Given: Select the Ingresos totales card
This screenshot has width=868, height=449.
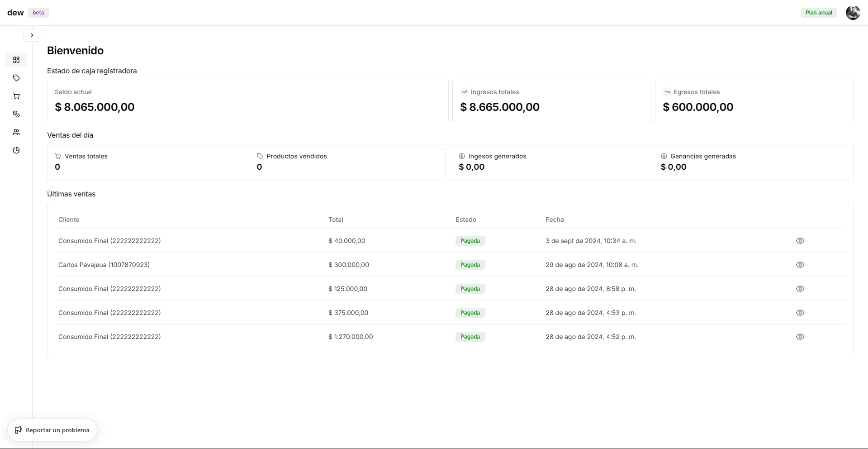Looking at the screenshot, I should pos(551,101).
